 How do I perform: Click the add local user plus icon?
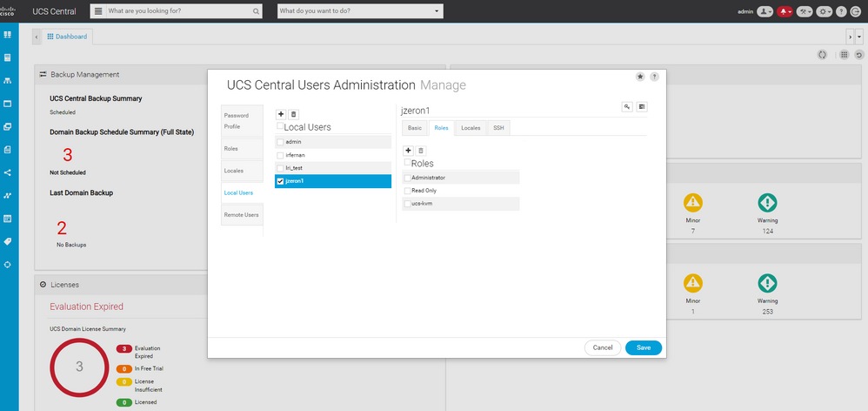point(281,114)
